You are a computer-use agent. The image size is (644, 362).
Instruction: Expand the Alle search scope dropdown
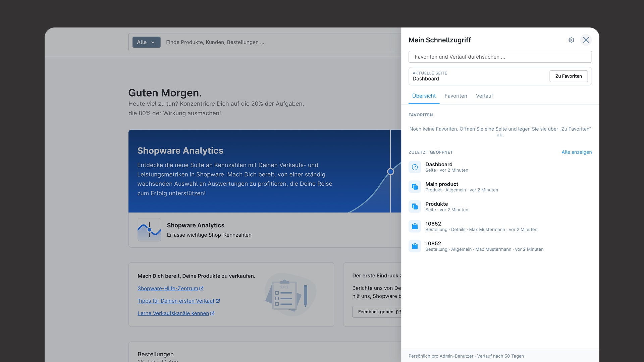[146, 42]
